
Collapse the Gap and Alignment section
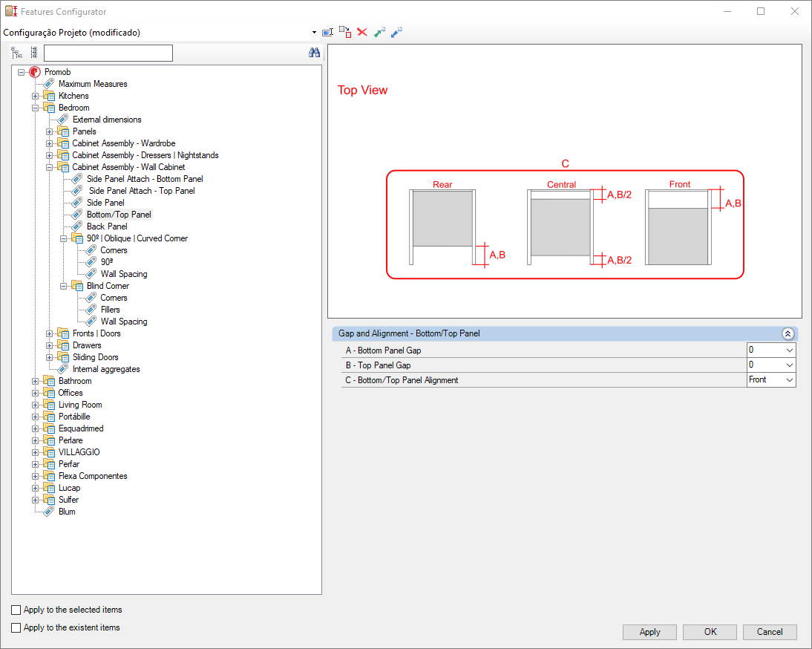pos(788,334)
